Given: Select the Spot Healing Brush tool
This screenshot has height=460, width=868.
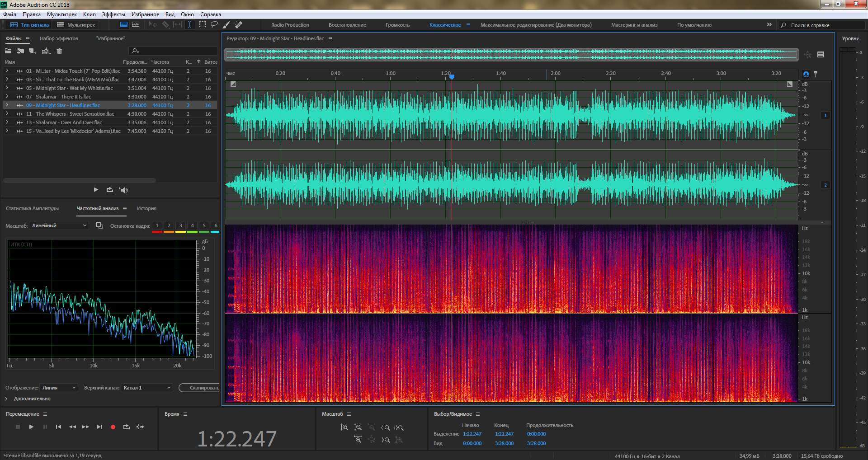Looking at the screenshot, I should click(239, 25).
